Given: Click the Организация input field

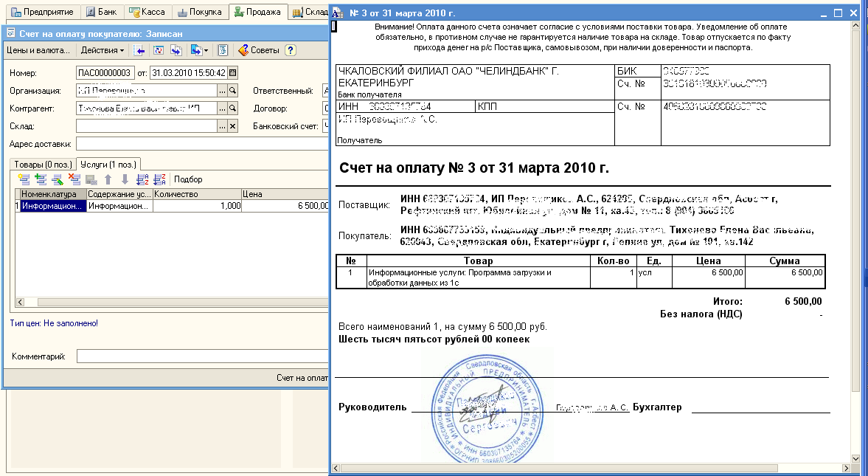Looking at the screenshot, I should 147,91.
